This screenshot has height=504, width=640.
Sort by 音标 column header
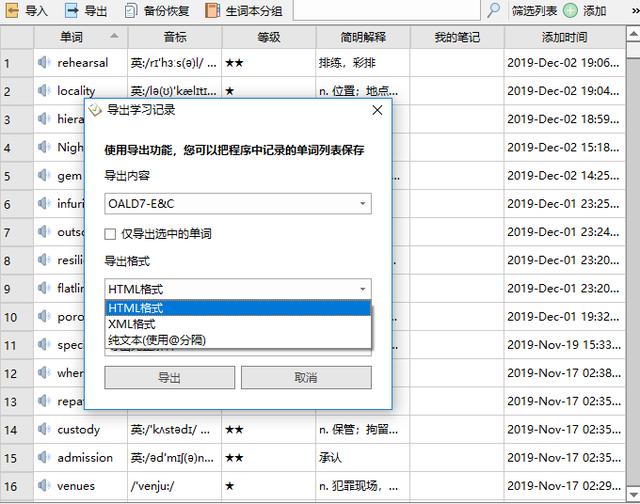175,37
